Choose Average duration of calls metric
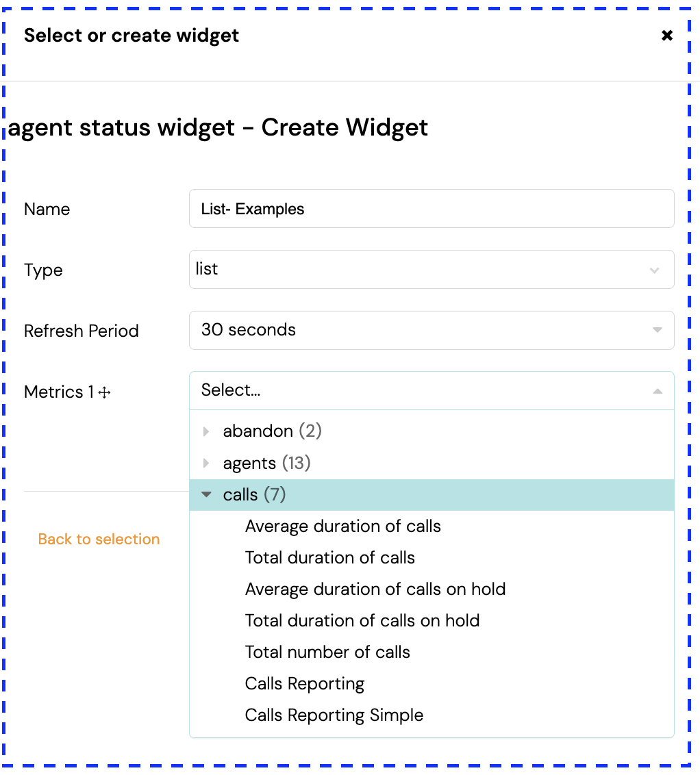700x775 pixels. click(342, 526)
